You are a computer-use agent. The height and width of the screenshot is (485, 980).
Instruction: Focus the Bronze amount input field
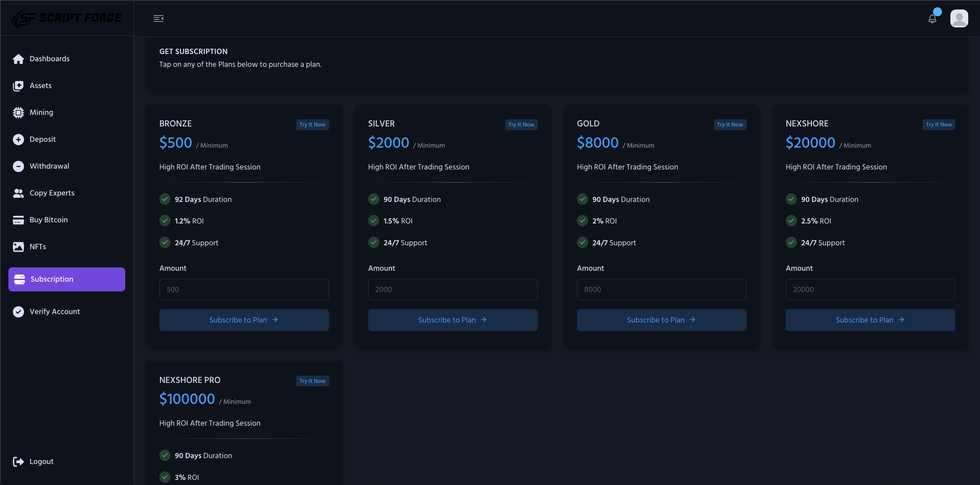click(244, 289)
